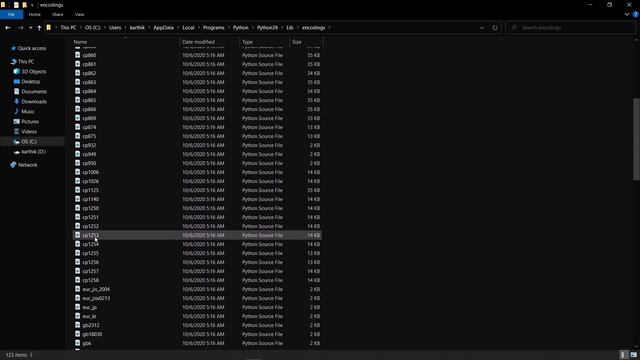Select the cp860 file icon
Image resolution: width=640 pixels, height=360 pixels.
pyautogui.click(x=78, y=55)
